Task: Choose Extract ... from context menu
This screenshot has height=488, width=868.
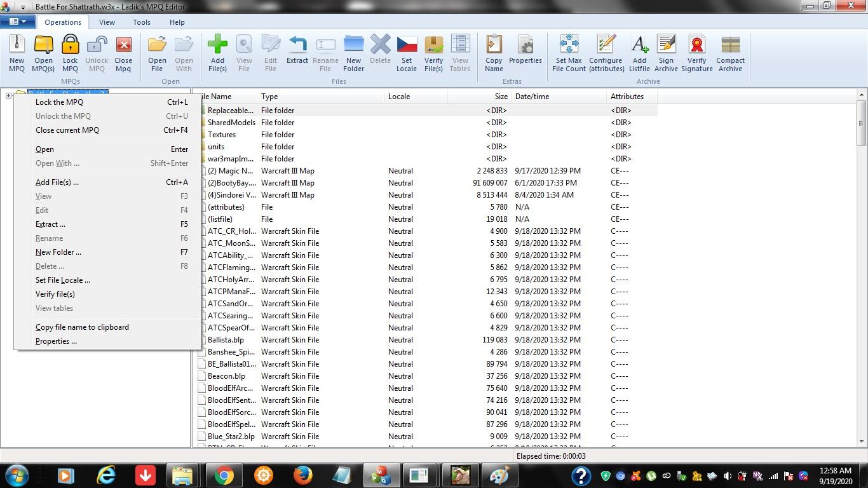Action: click(107, 224)
